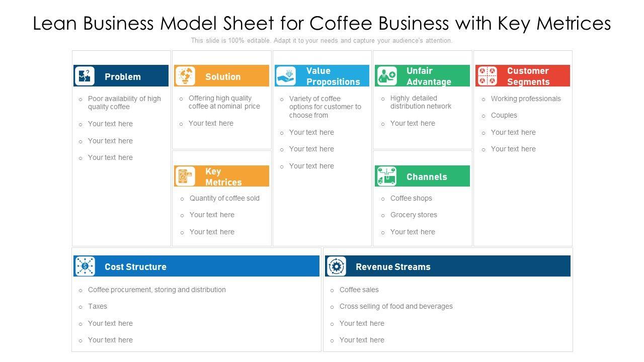Select the Unfair Advantage person icon
Screen dimensions: 644x362
[x=387, y=76]
